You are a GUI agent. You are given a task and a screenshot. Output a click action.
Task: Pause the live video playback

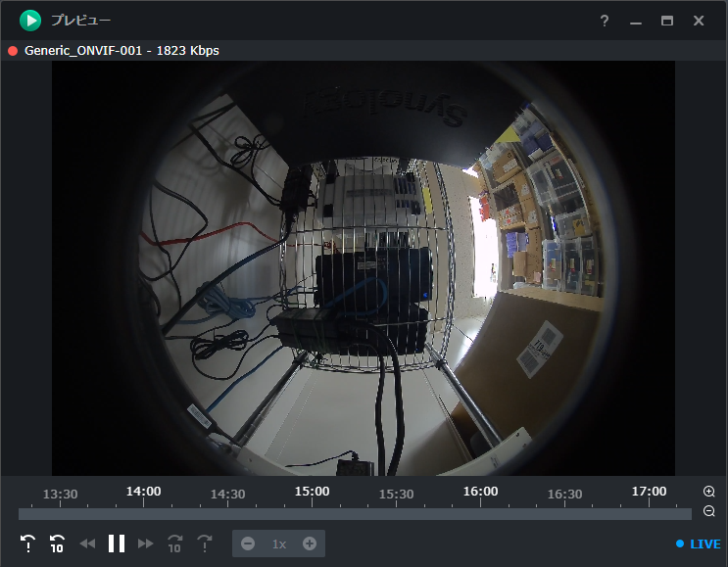click(x=116, y=543)
